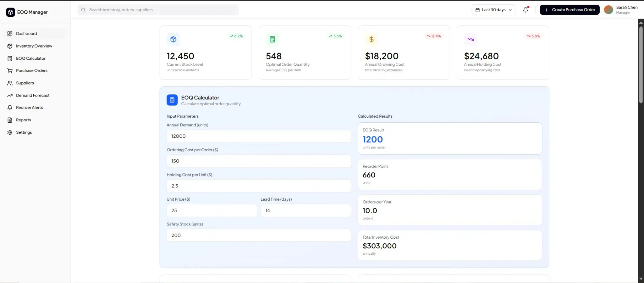The height and width of the screenshot is (283, 644).
Task: Open Settings from sidebar
Action: click(x=36, y=132)
